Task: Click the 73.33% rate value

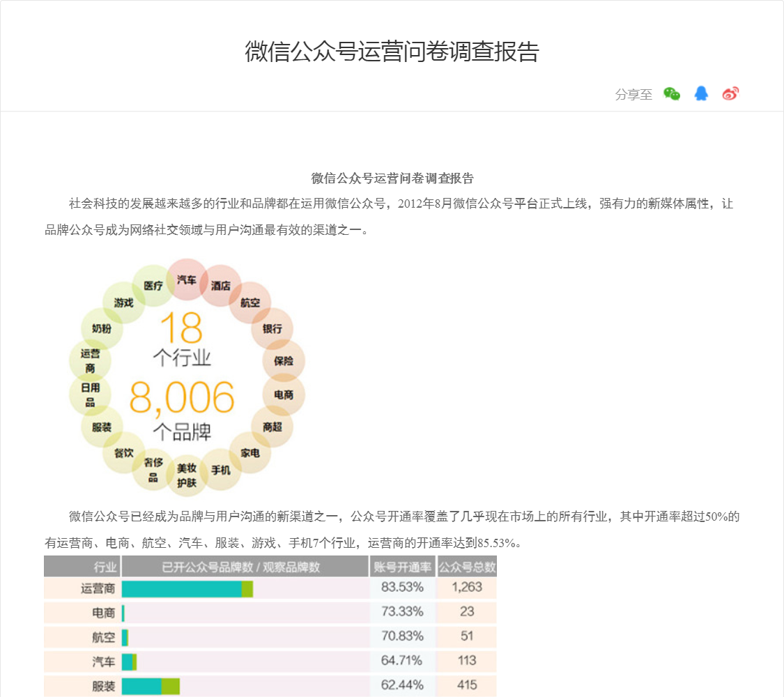Action: [x=403, y=611]
